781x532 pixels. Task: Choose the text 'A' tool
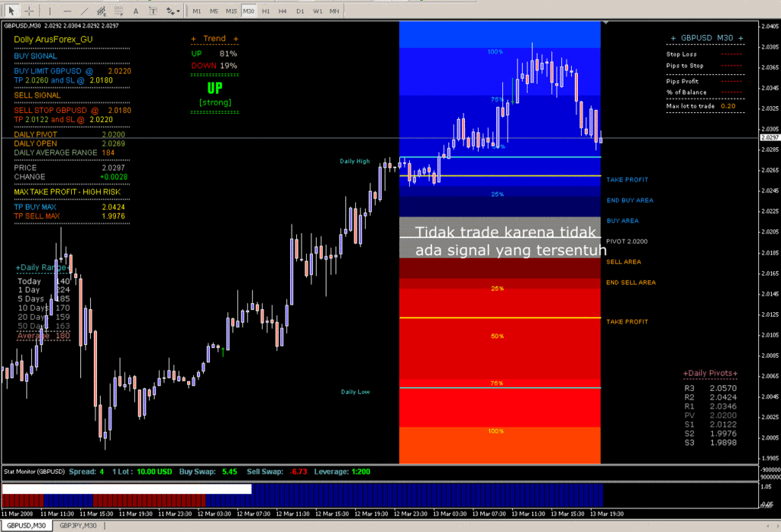tap(136, 11)
